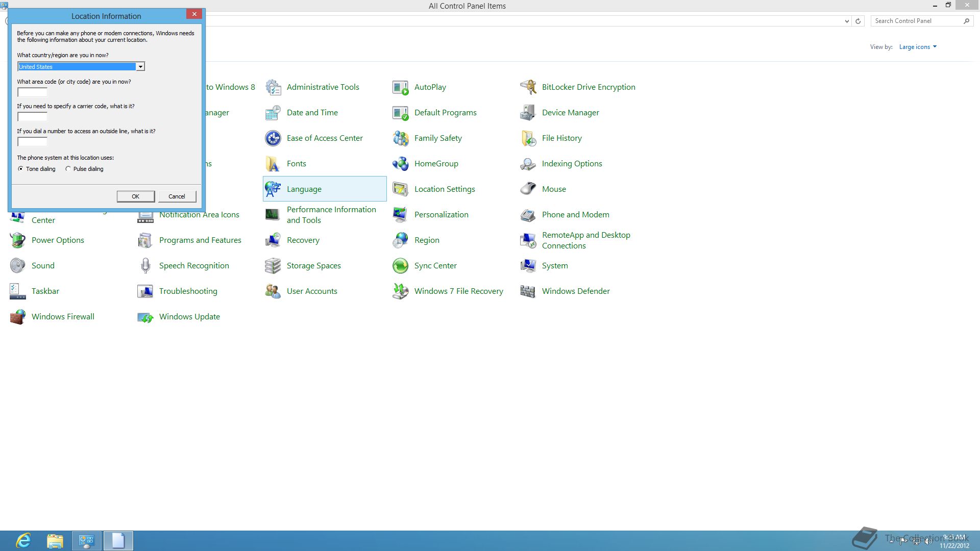Click the carrier code input field
This screenshot has height=551, width=980.
[32, 117]
